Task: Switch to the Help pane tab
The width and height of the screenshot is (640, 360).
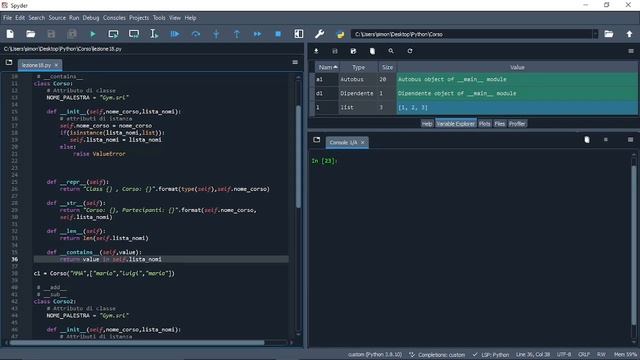Action: (427, 124)
